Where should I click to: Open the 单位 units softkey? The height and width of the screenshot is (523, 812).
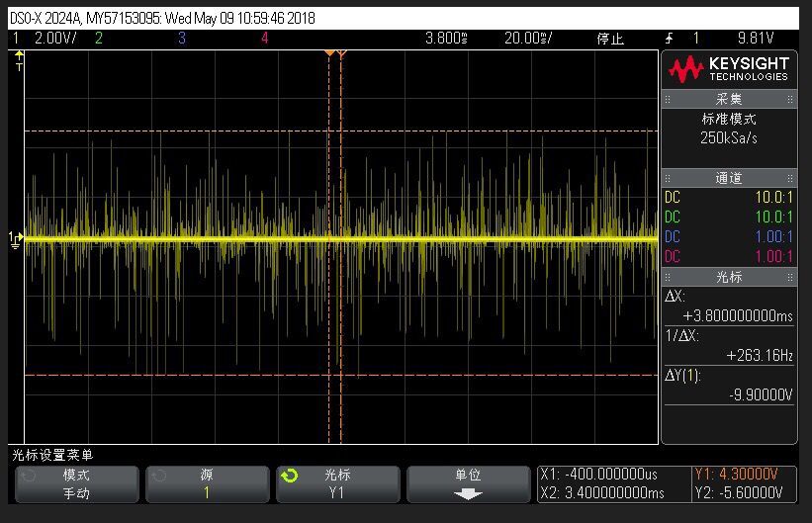(x=468, y=484)
